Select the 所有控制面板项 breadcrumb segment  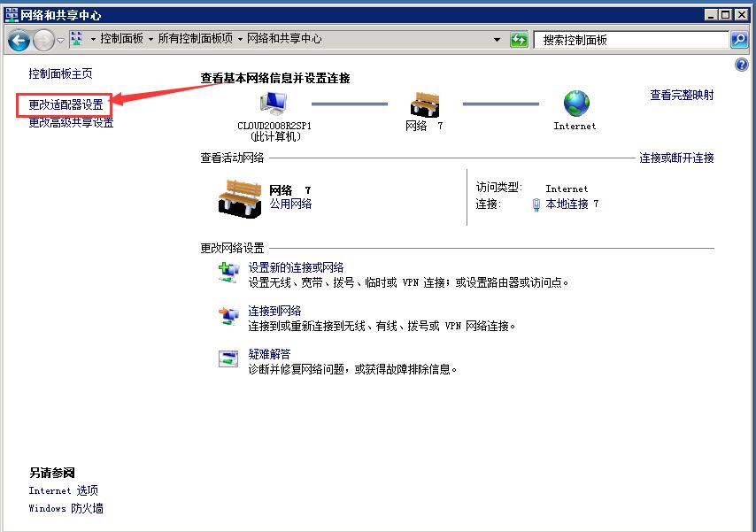click(196, 39)
